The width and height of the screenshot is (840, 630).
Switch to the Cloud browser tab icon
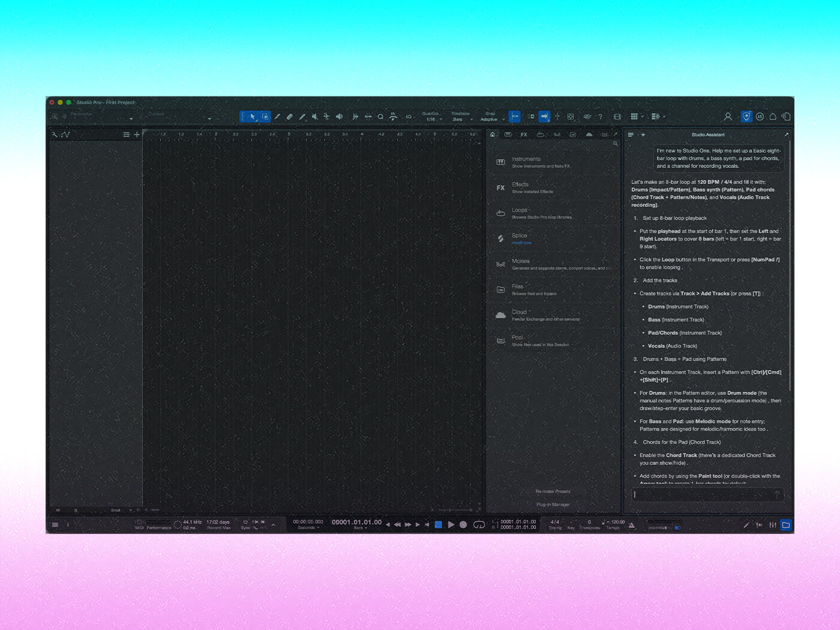[589, 134]
